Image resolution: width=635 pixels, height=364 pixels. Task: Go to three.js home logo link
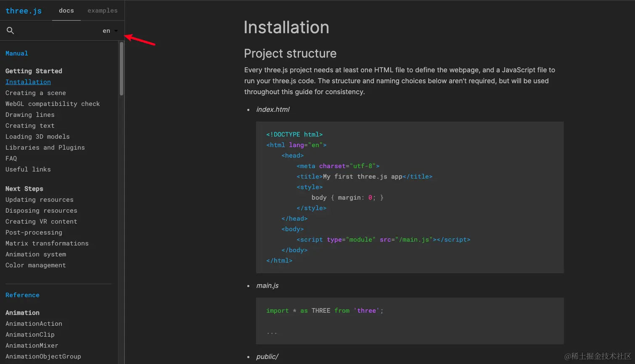point(24,11)
